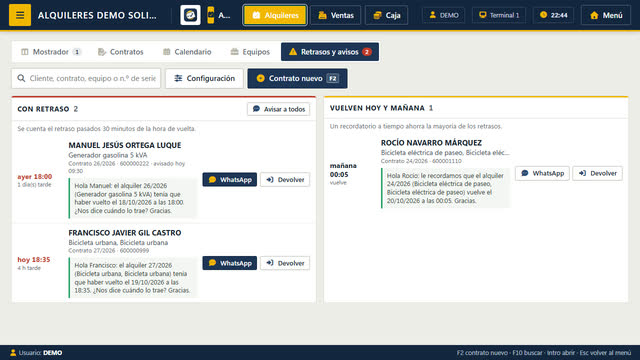Click the Equipos tab icon
640x360 pixels.
point(234,52)
